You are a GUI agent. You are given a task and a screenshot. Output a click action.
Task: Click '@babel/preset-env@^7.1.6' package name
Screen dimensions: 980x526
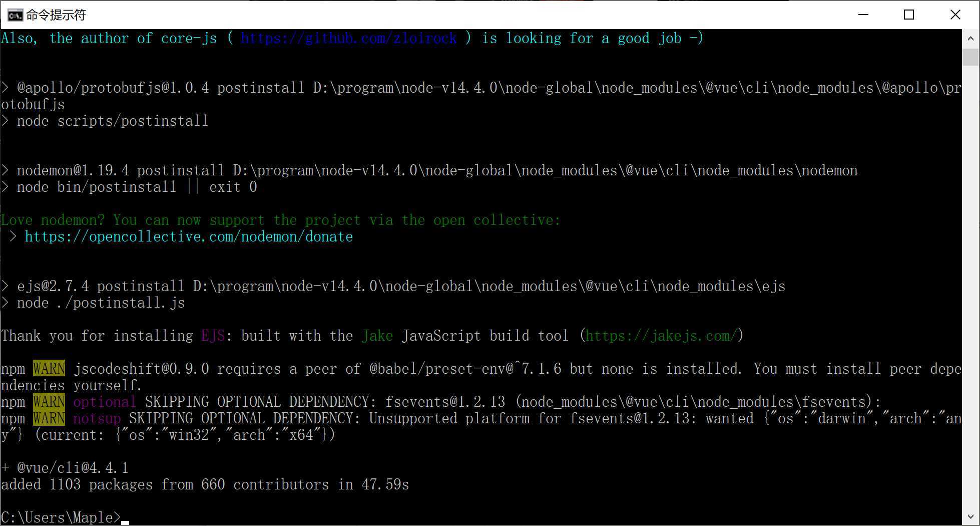[465, 369]
